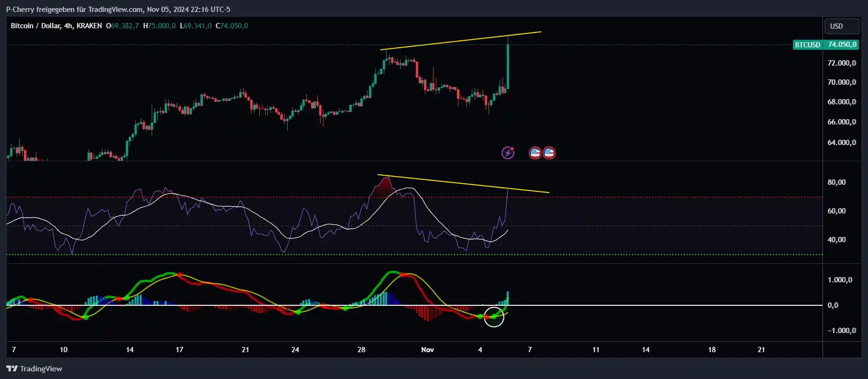Click the purple lightning event icon
The height and width of the screenshot is (379, 868).
tap(508, 153)
